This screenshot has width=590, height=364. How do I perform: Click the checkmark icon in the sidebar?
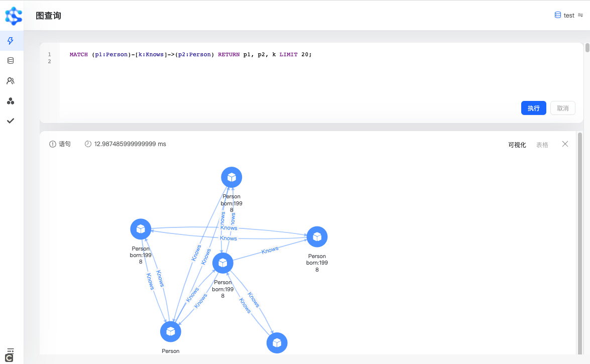pyautogui.click(x=11, y=121)
